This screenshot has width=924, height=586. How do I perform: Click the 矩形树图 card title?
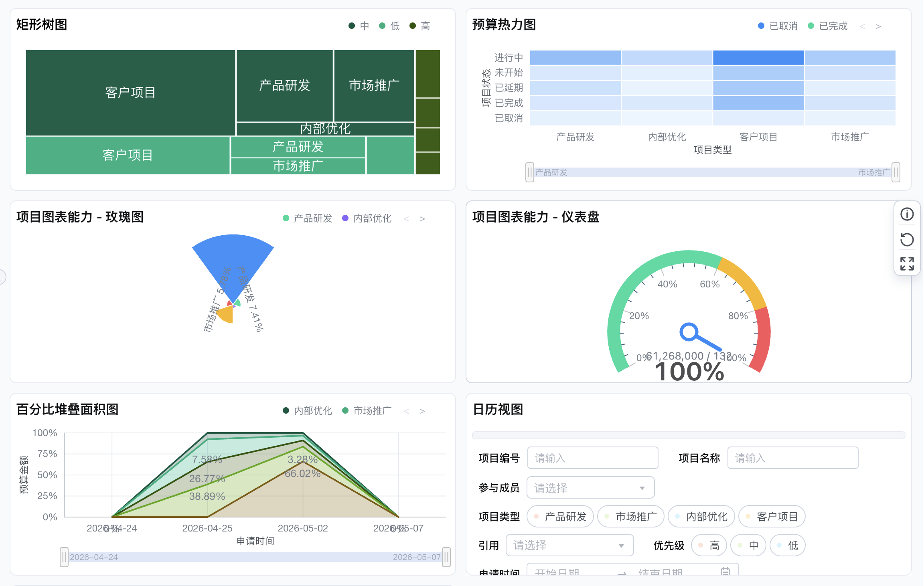(x=42, y=24)
